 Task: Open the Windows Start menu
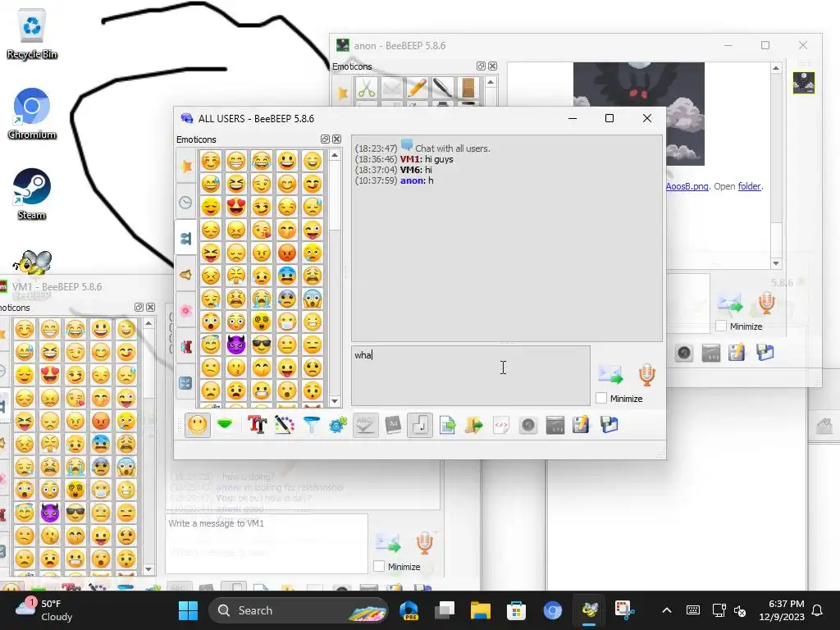[x=188, y=610]
